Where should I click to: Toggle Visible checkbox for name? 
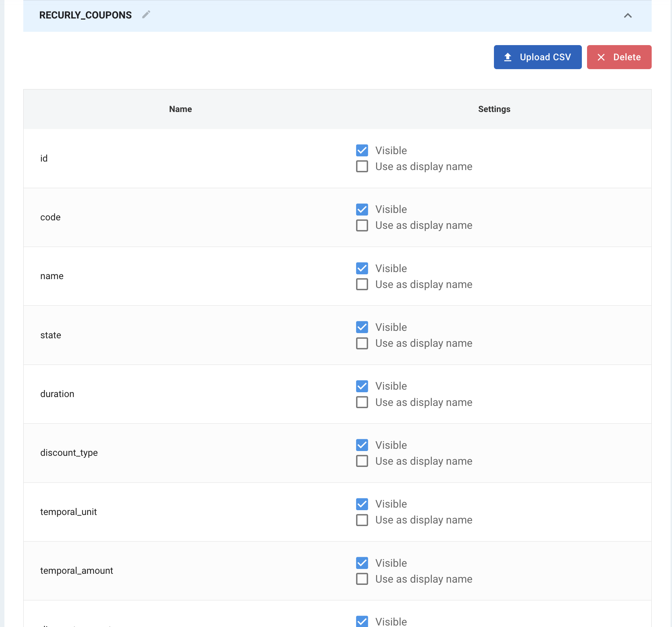(x=362, y=268)
